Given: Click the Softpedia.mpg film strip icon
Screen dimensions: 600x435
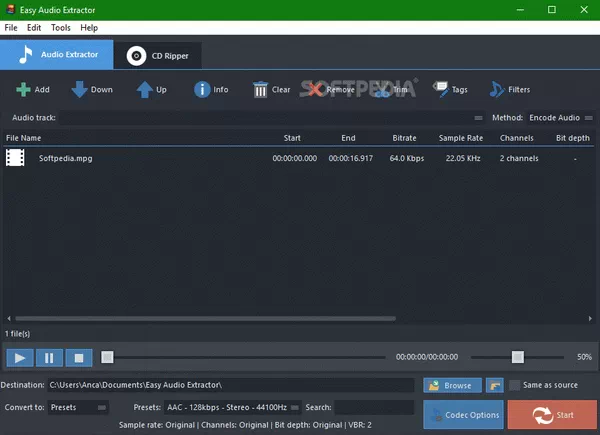Looking at the screenshot, I should pos(15,158).
